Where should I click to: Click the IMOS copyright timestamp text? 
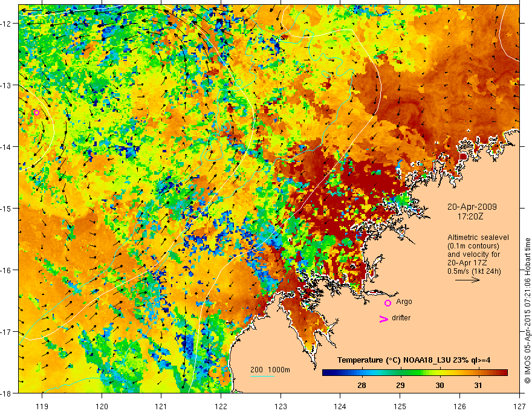tap(527, 312)
